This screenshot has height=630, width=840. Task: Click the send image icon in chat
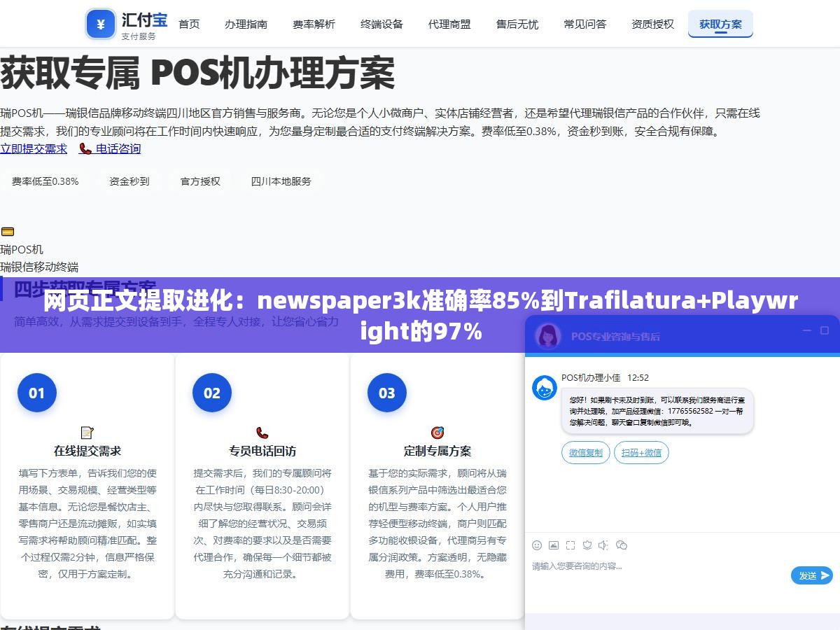(x=554, y=545)
